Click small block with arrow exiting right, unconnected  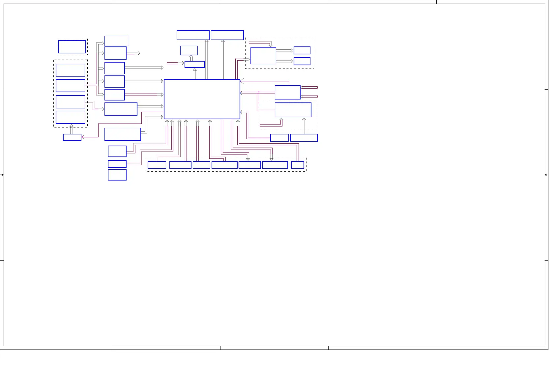pyautogui.click(x=115, y=53)
